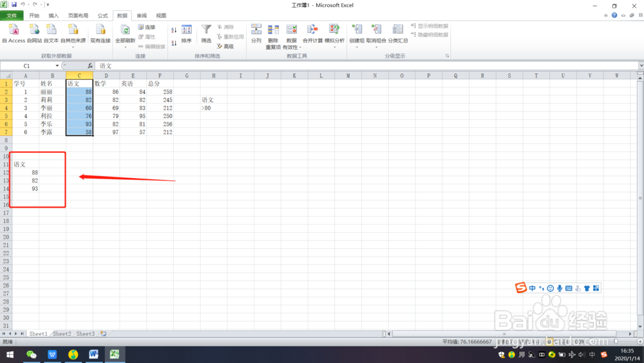Click 删除重复项 remove duplicates
Viewport: 644px width, 363px height.
click(x=273, y=36)
